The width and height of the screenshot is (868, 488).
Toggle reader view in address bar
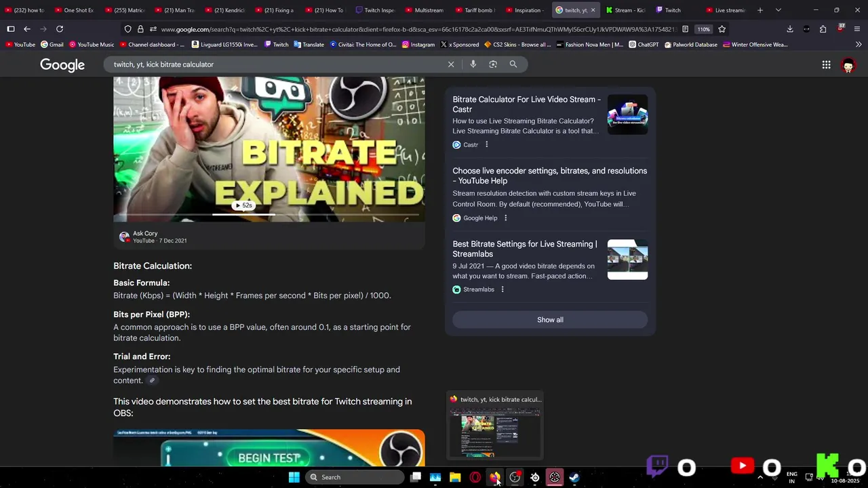pyautogui.click(x=686, y=29)
